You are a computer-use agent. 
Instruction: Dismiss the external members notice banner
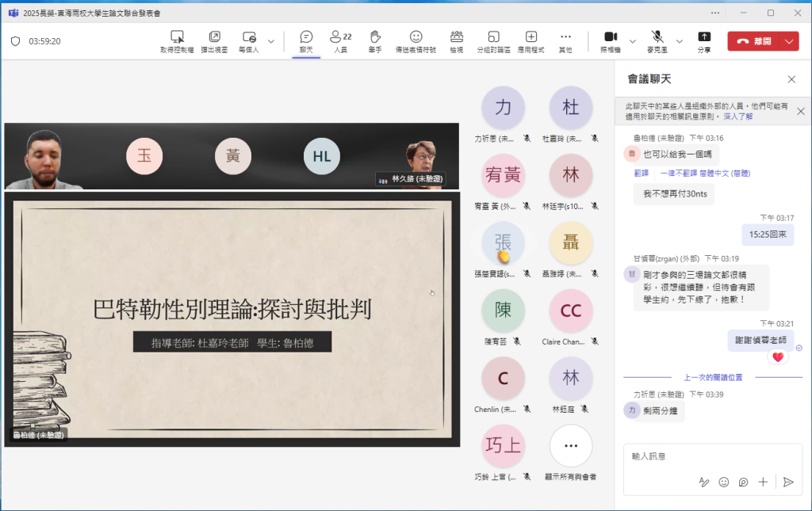(x=801, y=111)
